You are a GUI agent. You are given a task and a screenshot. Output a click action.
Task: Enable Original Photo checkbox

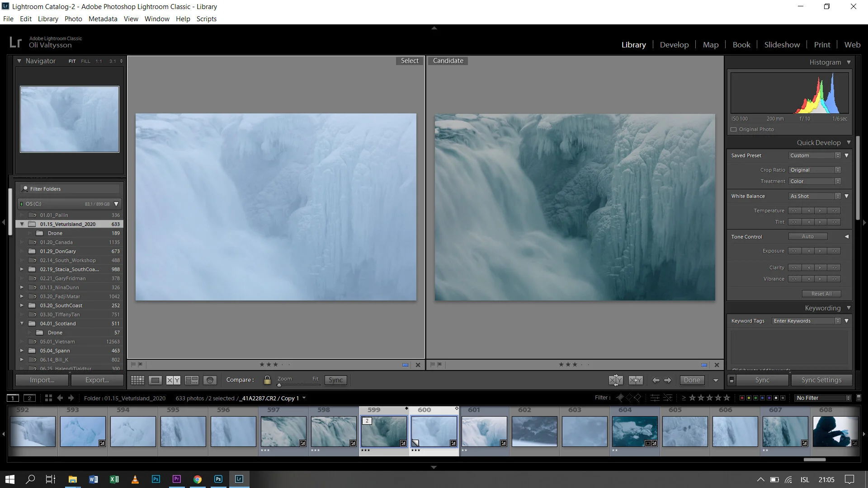734,129
